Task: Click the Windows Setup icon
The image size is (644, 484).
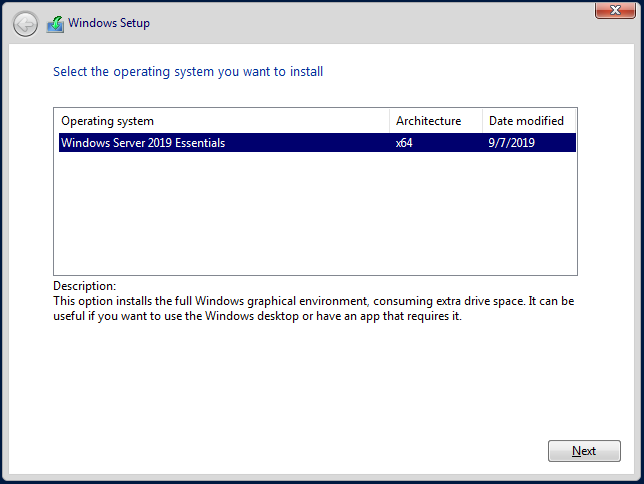Action: [55, 24]
